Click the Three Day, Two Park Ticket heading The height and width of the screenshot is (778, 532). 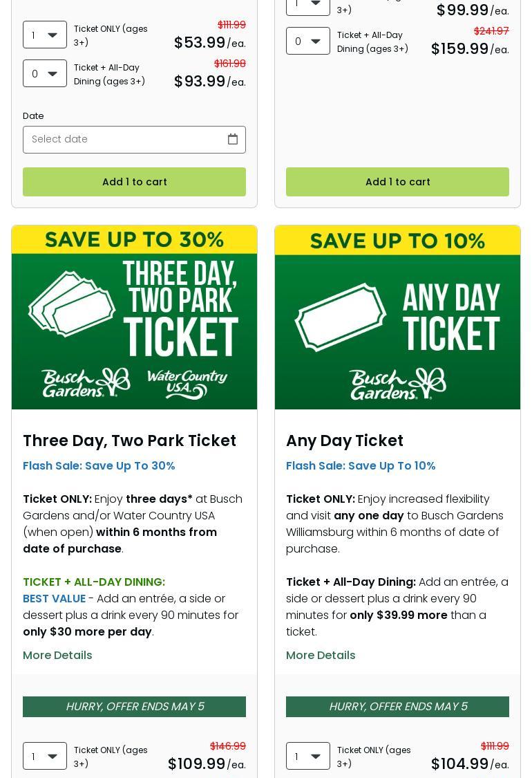(129, 441)
